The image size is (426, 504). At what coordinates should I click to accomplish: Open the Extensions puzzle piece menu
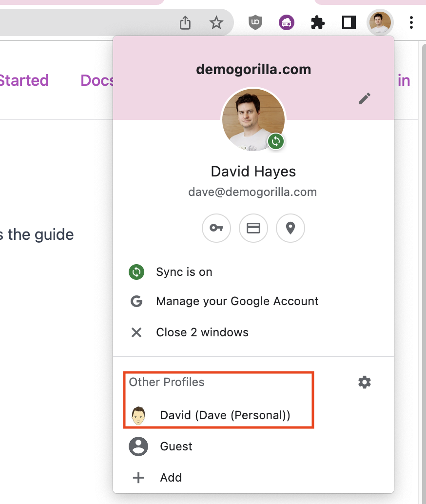coord(318,22)
